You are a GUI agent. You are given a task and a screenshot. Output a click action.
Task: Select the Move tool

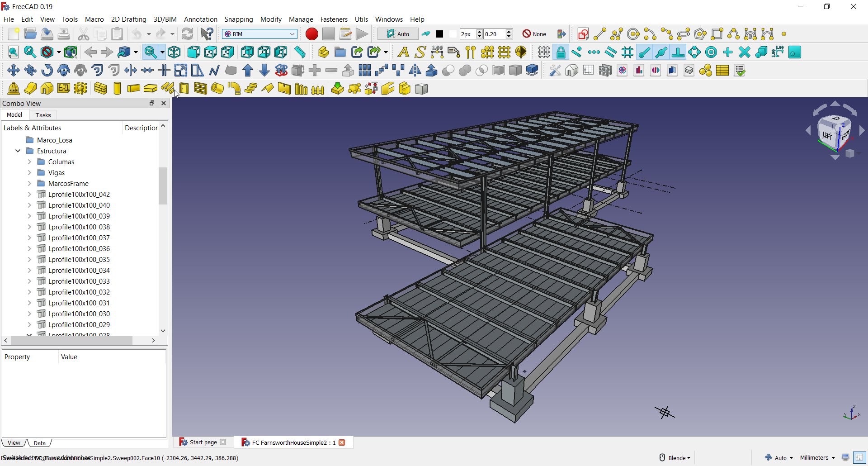click(x=14, y=70)
